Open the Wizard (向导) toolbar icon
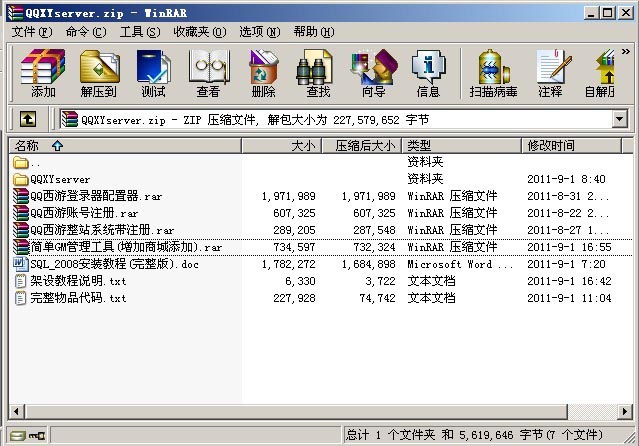The image size is (639, 446). point(373,73)
